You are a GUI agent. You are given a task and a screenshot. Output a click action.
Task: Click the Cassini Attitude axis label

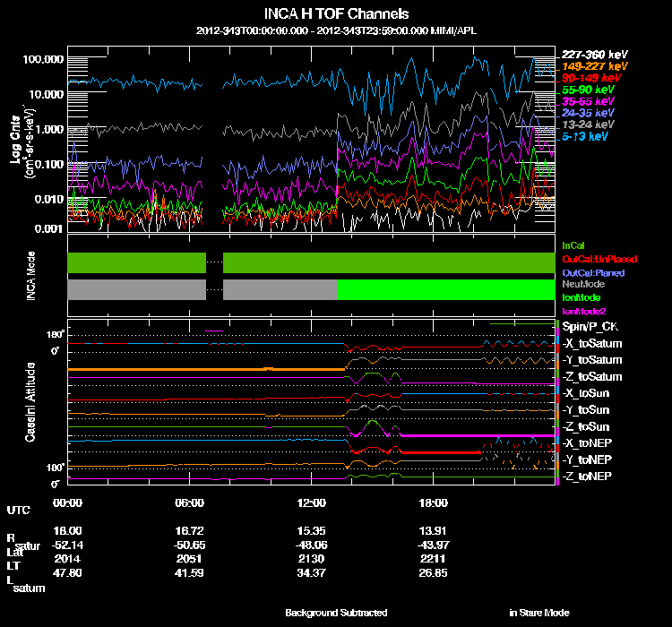coord(30,401)
